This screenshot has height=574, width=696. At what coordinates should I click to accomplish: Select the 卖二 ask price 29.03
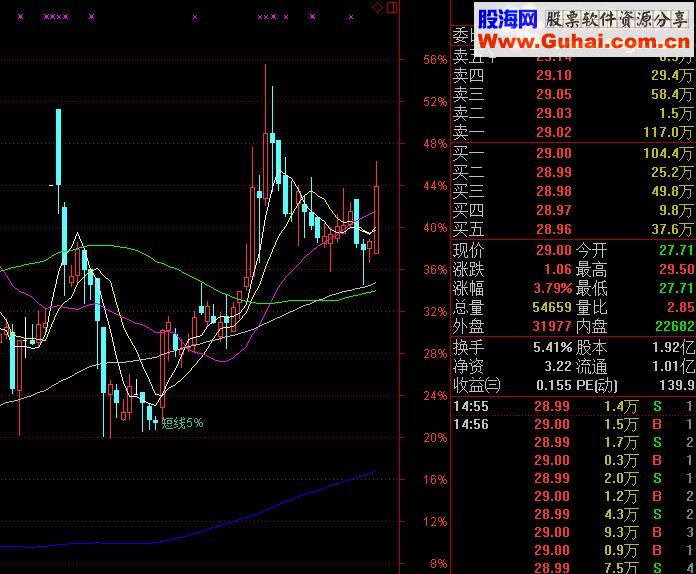point(554,113)
